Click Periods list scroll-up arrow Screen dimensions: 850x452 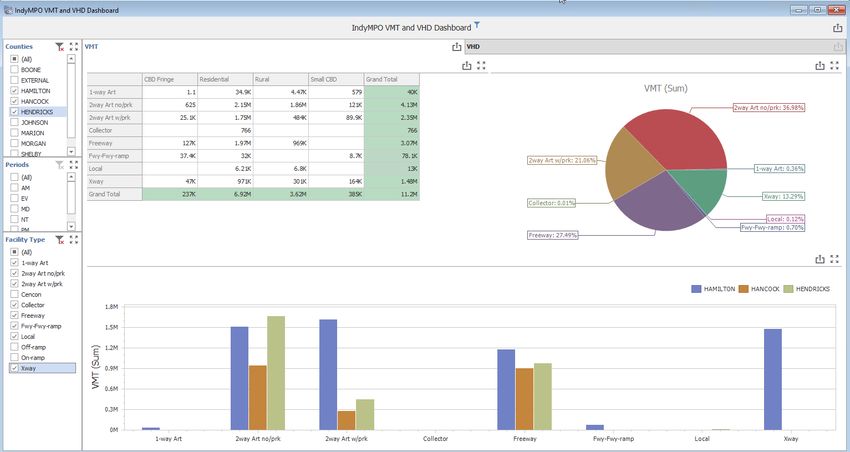click(x=71, y=177)
